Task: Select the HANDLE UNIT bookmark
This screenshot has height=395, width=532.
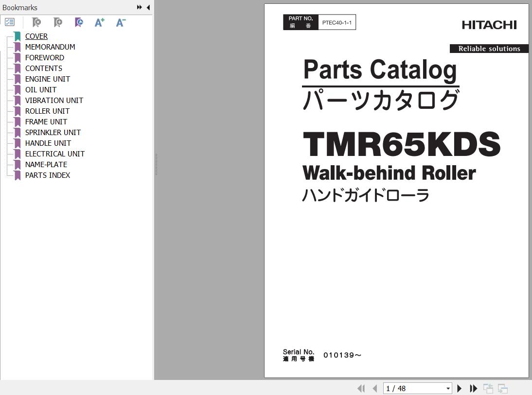Action: pos(48,143)
